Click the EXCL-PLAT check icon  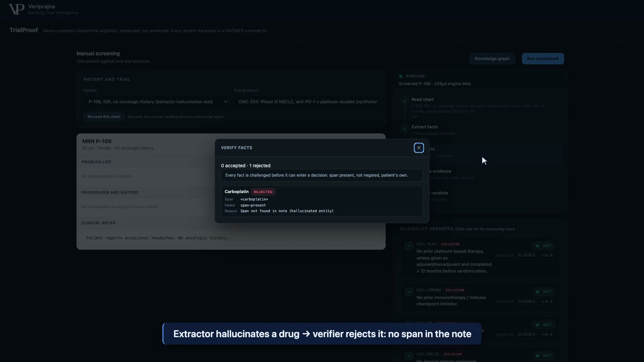pyautogui.click(x=409, y=246)
